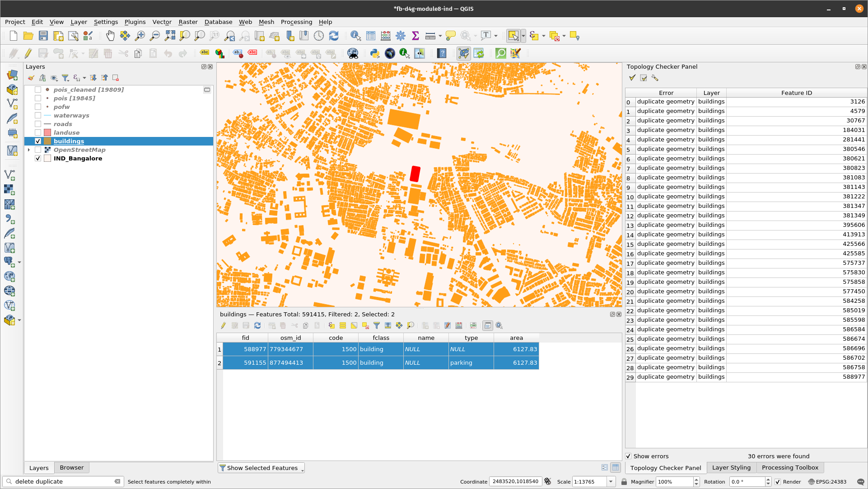This screenshot has height=489, width=868.
Task: Open the Python Console icon
Action: [x=374, y=54]
